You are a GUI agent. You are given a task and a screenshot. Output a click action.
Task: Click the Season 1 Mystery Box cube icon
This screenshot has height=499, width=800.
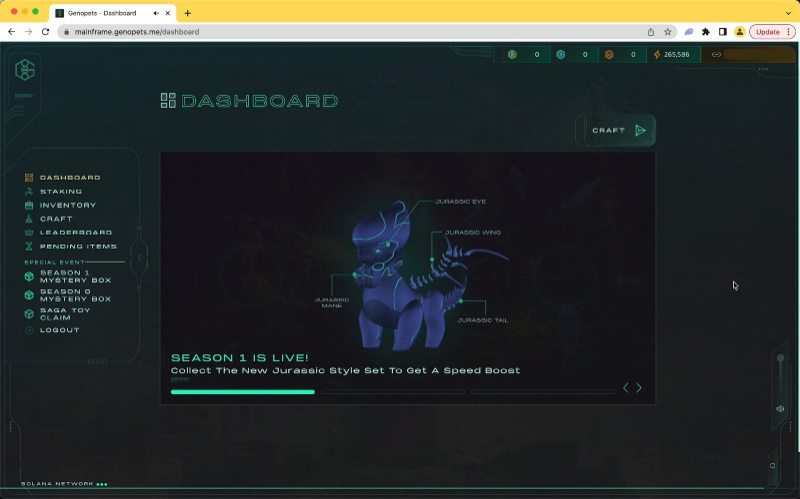point(29,277)
